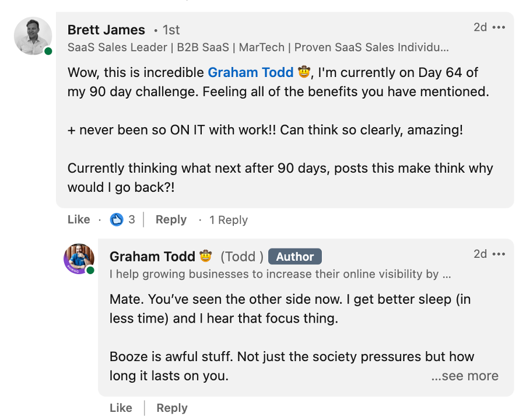Click the cowboy emoji beside Graham Todd's name
The width and height of the screenshot is (526, 420).
205,257
